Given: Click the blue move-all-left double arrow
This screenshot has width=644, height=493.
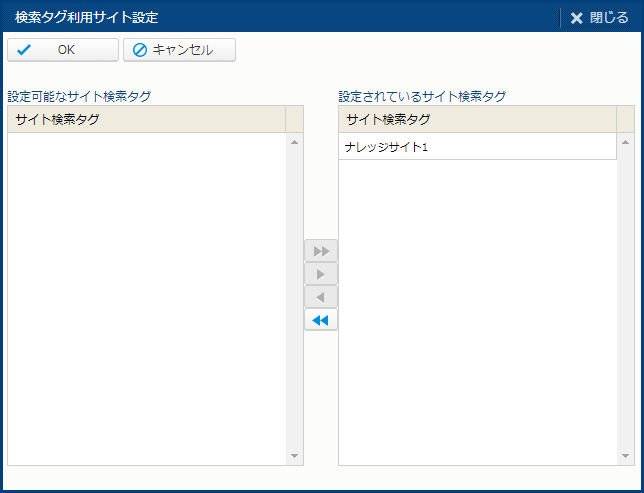Looking at the screenshot, I should [321, 321].
